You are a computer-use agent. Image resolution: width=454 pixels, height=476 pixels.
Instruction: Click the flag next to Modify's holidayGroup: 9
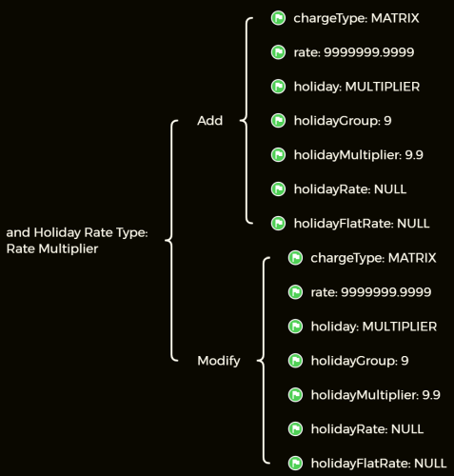(295, 361)
